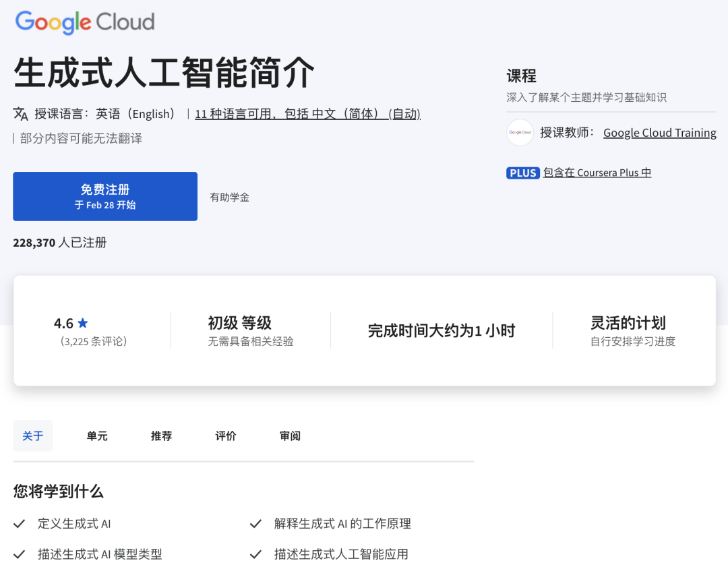Click the checkmark beside 解释生成式 AI 的工作原理
Screen dimensions: 728x563
pyautogui.click(x=255, y=523)
